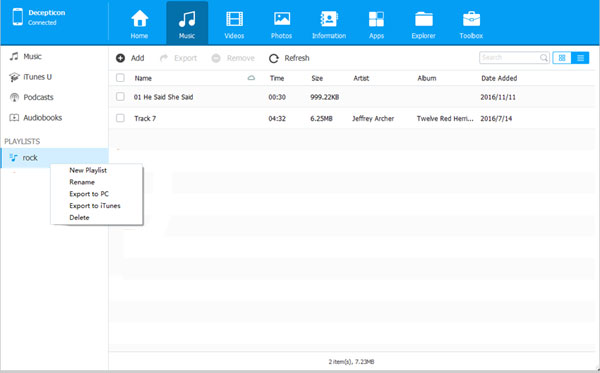Sort by the Album column
600x373 pixels.
tap(427, 78)
